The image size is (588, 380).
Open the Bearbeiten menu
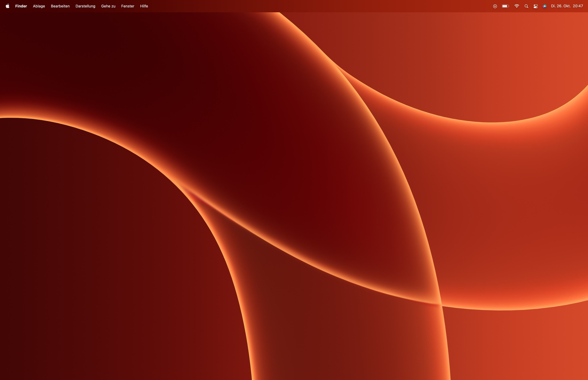pyautogui.click(x=60, y=6)
